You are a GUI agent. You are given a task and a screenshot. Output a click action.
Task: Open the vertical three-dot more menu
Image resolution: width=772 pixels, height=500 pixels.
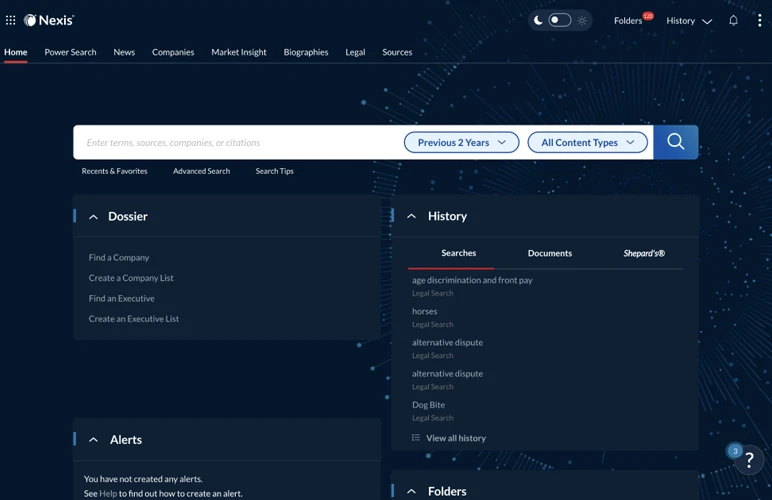[x=759, y=20]
